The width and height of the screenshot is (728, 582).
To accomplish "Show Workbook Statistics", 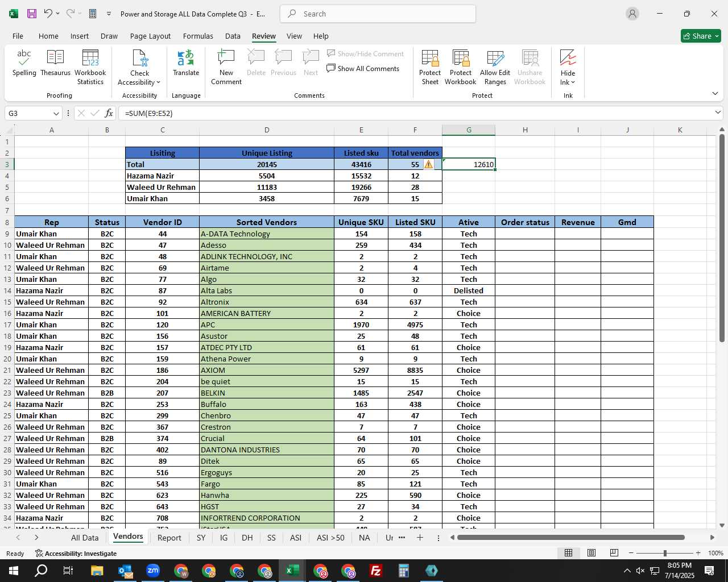I will (x=90, y=68).
